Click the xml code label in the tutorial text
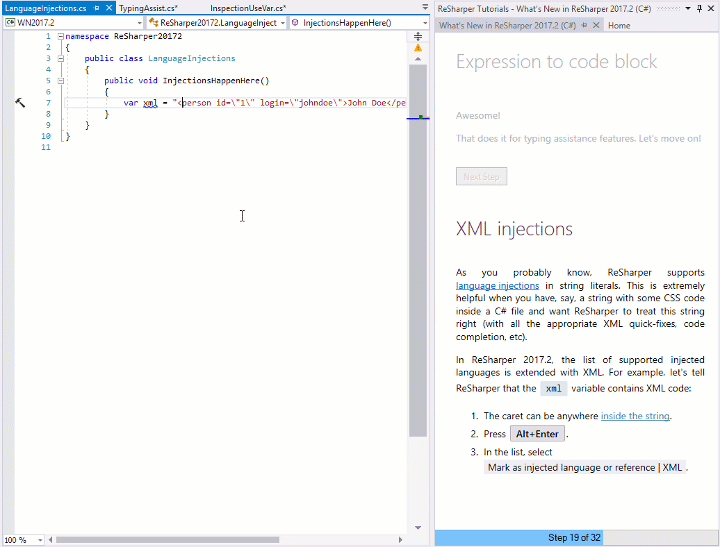720x547 pixels. click(x=553, y=389)
